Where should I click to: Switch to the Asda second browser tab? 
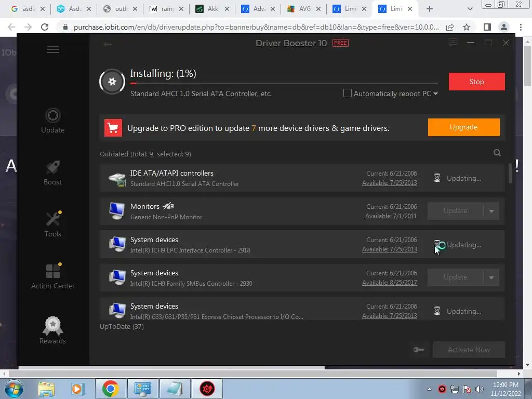click(x=74, y=9)
